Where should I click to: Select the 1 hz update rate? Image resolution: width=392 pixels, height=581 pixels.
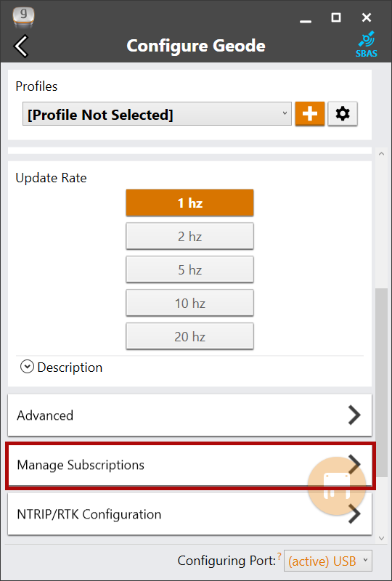189,203
